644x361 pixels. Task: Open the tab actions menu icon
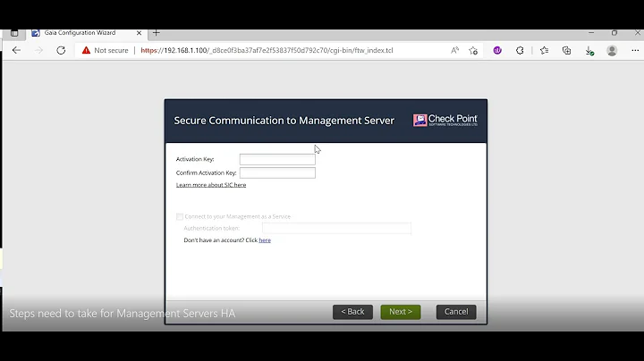point(14,33)
